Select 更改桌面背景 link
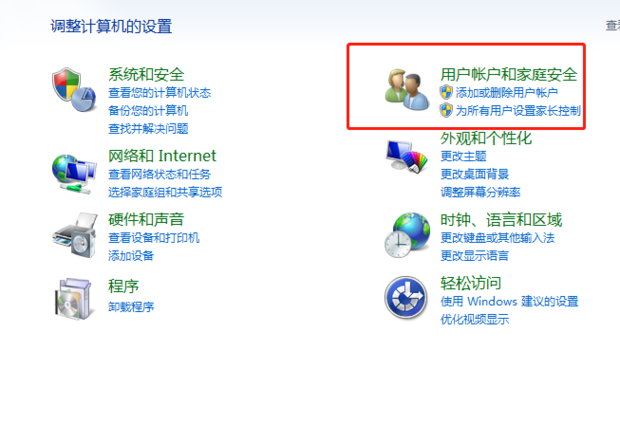 pyautogui.click(x=475, y=174)
